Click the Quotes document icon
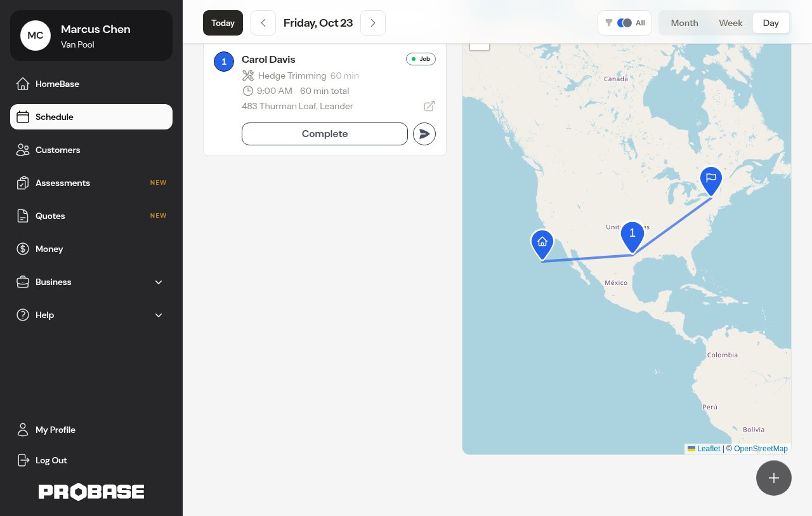 click(23, 216)
